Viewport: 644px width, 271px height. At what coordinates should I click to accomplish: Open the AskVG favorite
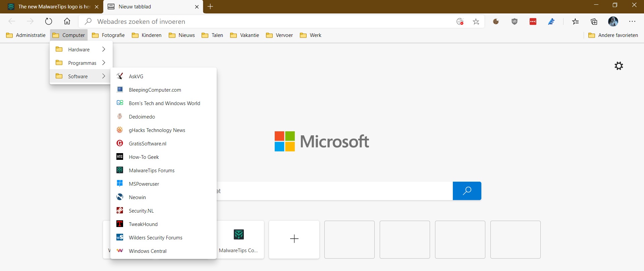pos(163,76)
